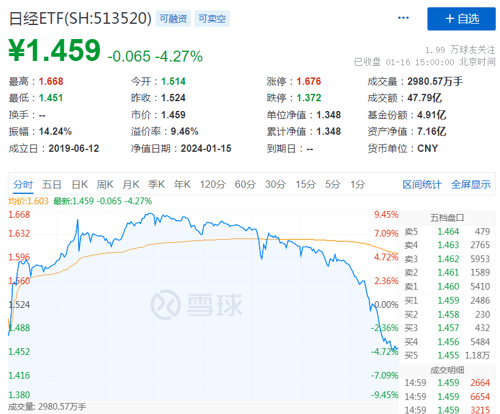Click the 成交明细 section header

(447, 370)
